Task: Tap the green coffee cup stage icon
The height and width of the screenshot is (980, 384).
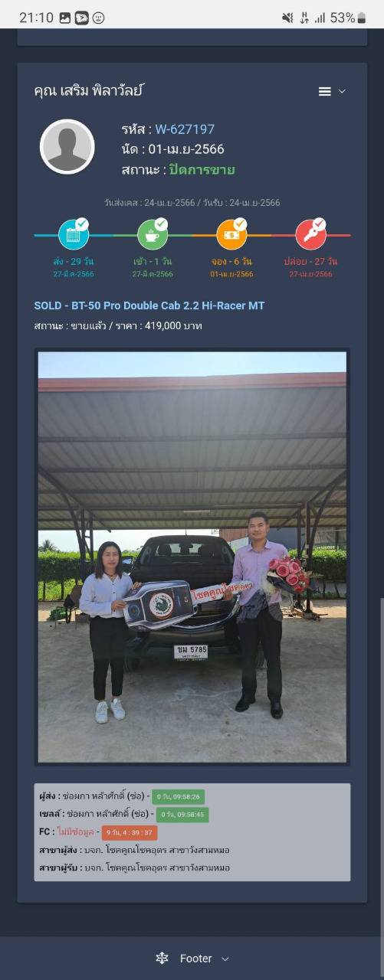Action: click(x=152, y=235)
